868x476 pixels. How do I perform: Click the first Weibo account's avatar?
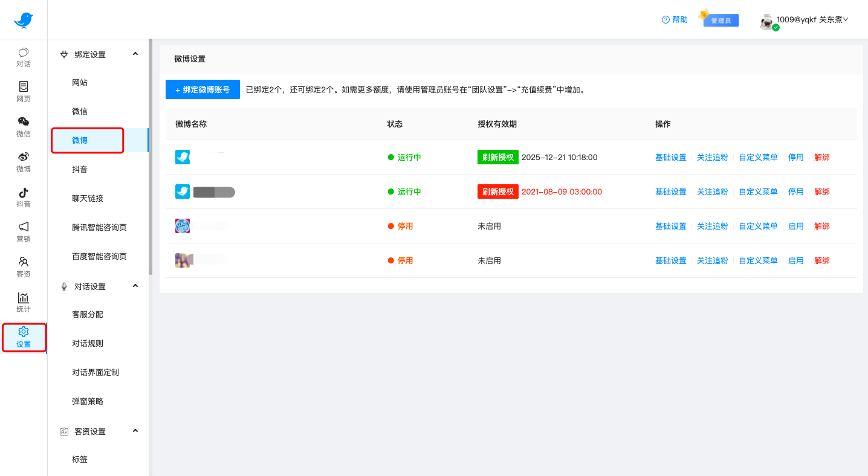(183, 156)
